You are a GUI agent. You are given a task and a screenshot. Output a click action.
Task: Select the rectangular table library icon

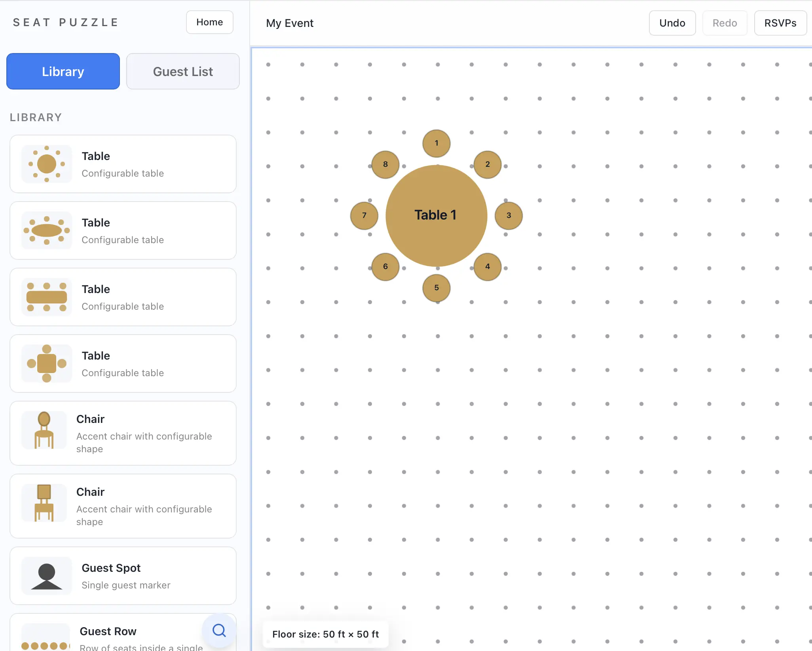coord(47,297)
